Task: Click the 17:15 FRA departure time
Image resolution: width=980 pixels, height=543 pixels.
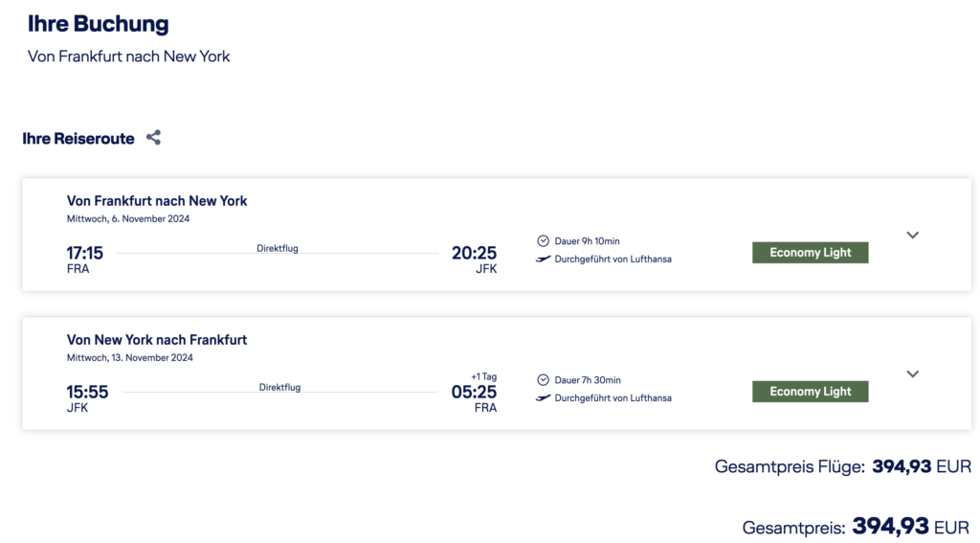Action: [84, 254]
